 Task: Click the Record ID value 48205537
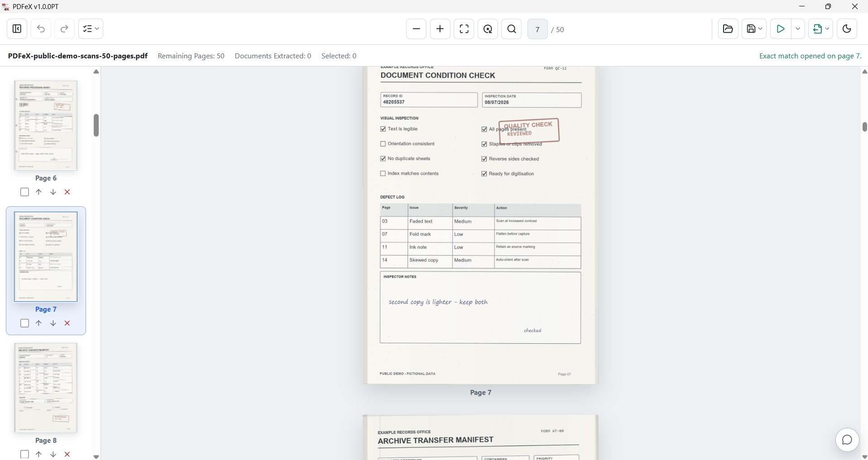click(x=394, y=102)
